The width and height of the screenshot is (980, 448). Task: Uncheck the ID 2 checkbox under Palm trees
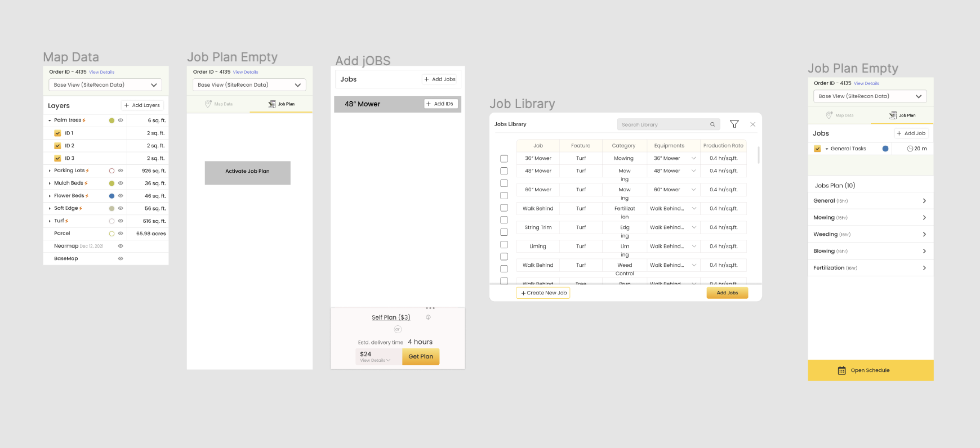coord(58,146)
